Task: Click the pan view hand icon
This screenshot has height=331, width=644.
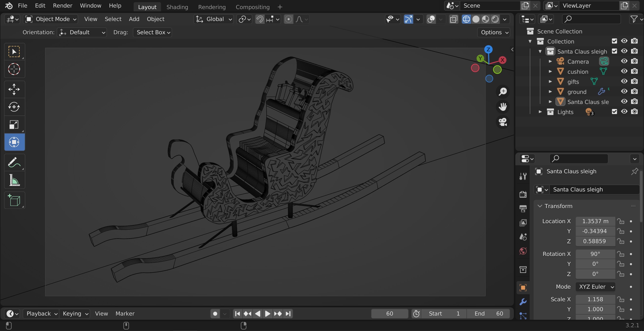Action: pyautogui.click(x=502, y=107)
